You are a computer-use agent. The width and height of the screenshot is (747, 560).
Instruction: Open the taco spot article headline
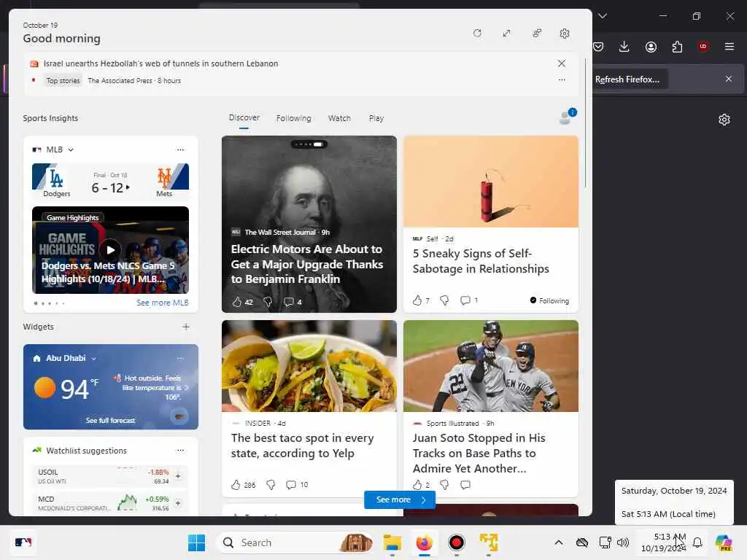[x=302, y=446]
